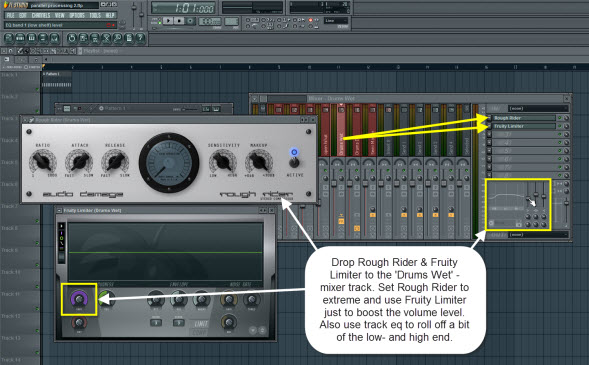Toggle the Rough Rider slot enable LED

tap(559, 118)
